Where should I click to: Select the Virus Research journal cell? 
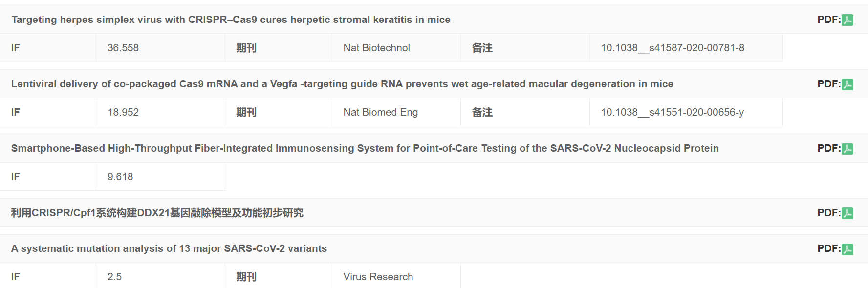[378, 276]
